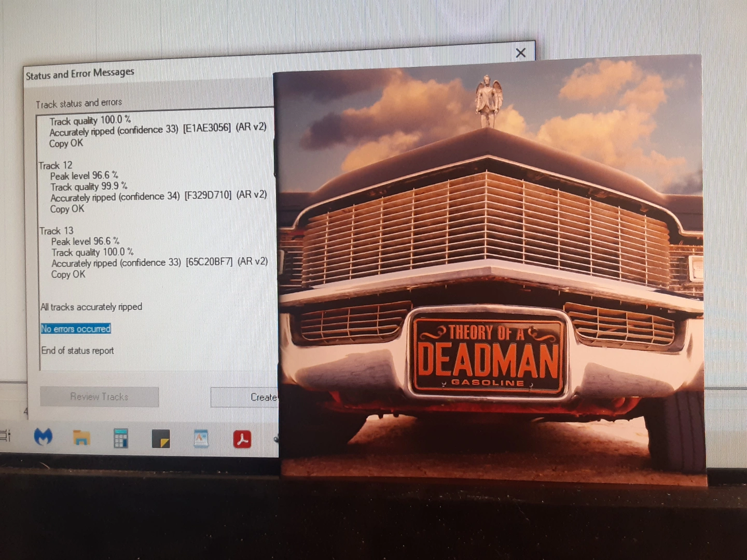Click the Create button in the dialog
747x560 pixels.
244,397
